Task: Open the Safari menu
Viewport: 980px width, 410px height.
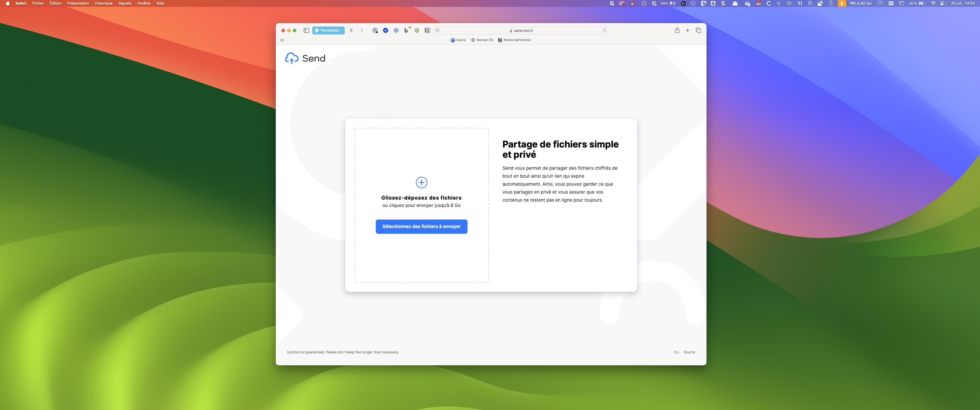Action: (x=21, y=3)
